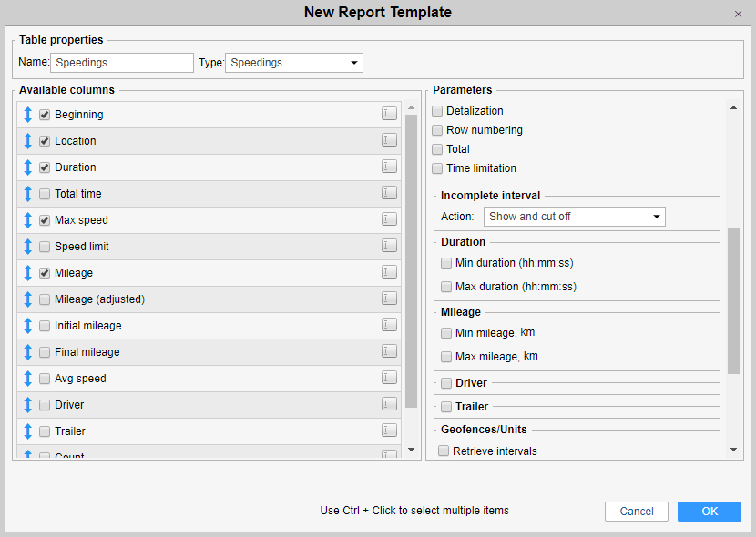Screen dimensions: 756x537
Task: Click the rename icon in the Driver row
Action: click(389, 404)
